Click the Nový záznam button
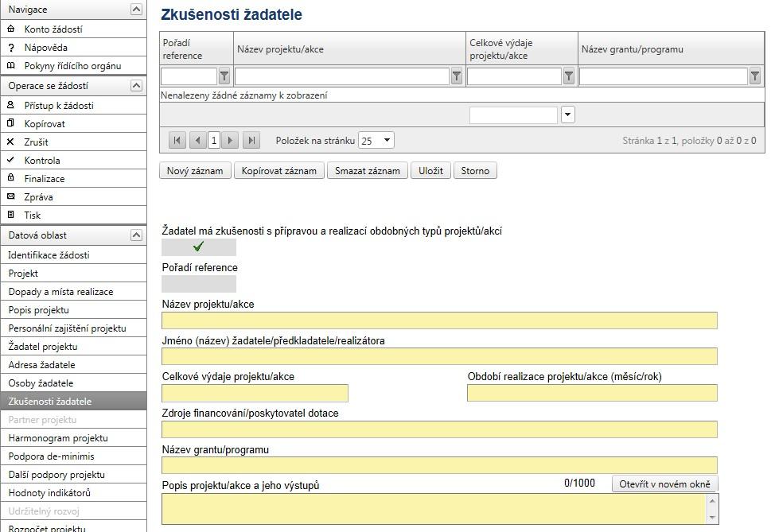 (x=195, y=171)
